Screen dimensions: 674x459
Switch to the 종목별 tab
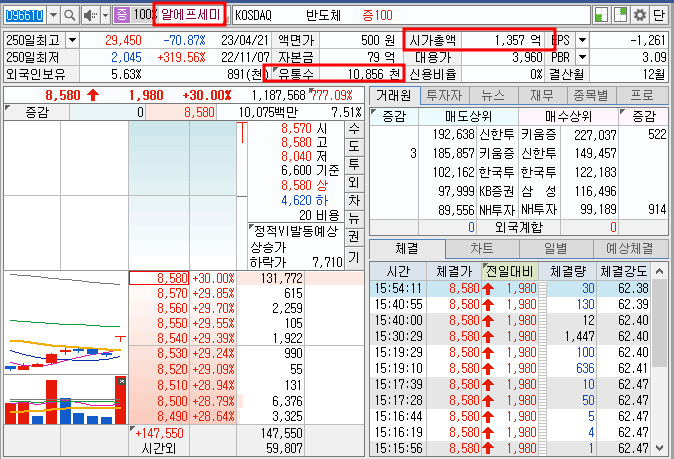point(591,95)
